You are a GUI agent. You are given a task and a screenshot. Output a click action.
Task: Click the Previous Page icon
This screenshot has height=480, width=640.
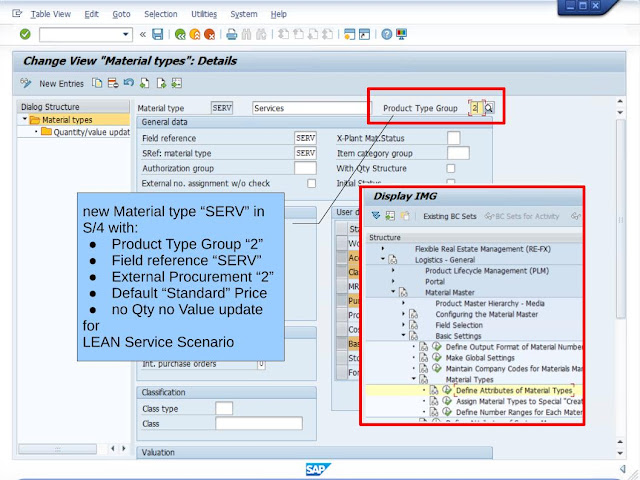click(x=298, y=34)
